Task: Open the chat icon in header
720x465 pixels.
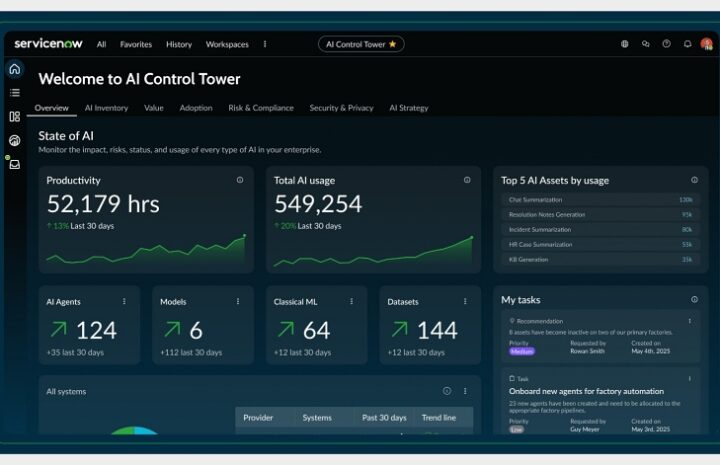Action: [646, 44]
